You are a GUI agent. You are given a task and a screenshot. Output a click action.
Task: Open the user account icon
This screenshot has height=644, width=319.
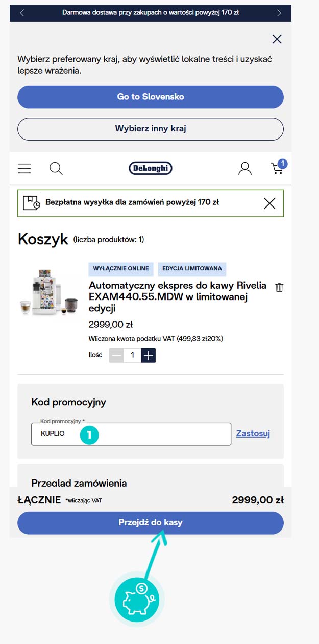245,168
